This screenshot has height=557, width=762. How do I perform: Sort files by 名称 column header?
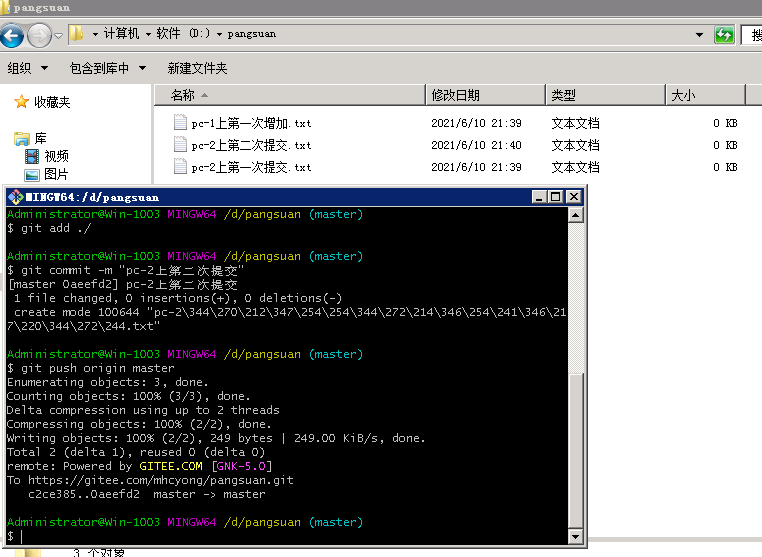click(183, 95)
